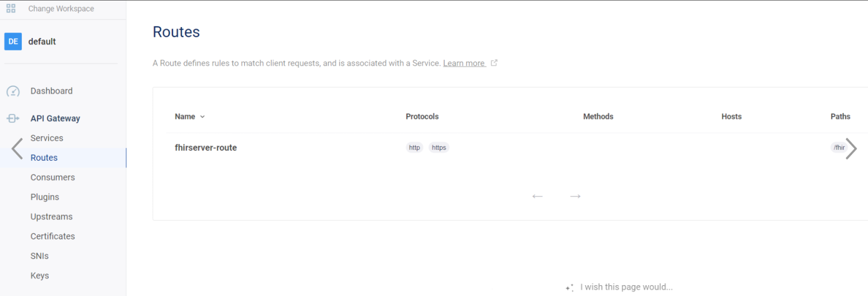Click the I wish this page would field
Screen dimensions: 868x296
[x=626, y=287]
